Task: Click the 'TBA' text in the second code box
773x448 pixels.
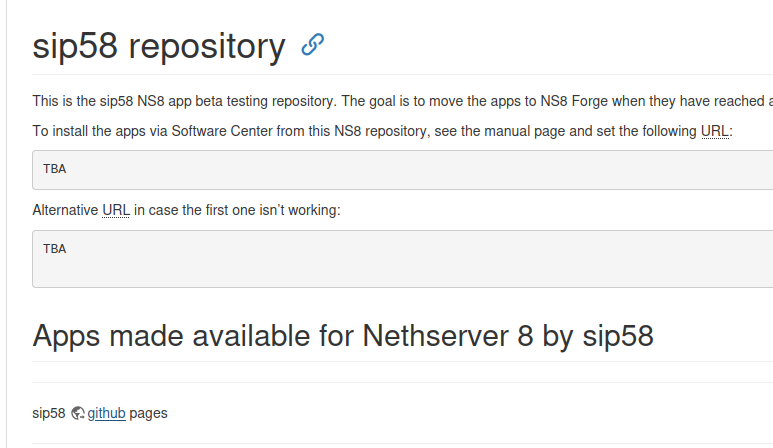Action: [55, 248]
